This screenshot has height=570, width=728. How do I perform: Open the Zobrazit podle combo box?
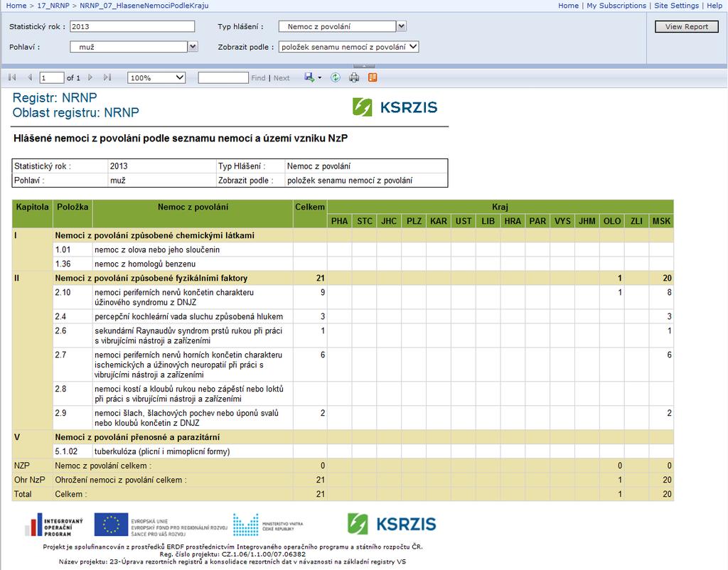click(x=348, y=46)
